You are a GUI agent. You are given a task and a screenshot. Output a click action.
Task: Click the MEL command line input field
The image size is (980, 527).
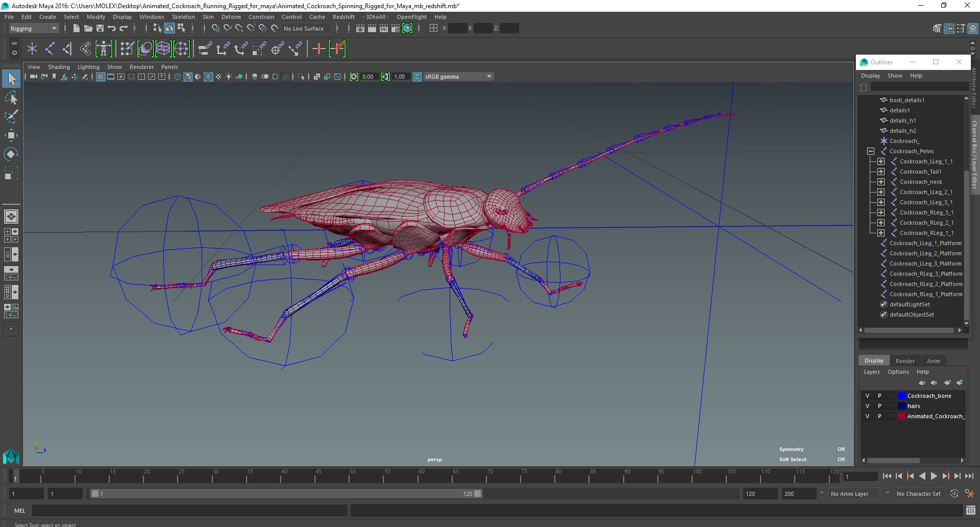pos(189,511)
